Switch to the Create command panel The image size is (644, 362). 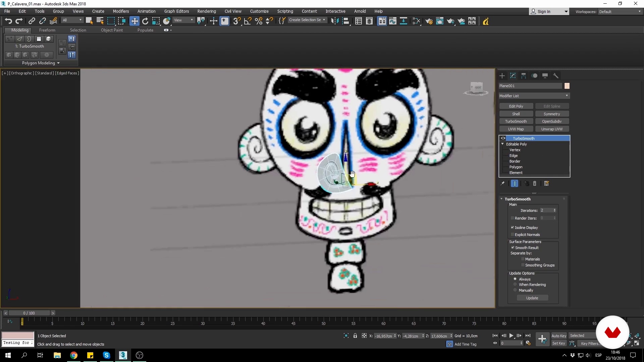502,76
